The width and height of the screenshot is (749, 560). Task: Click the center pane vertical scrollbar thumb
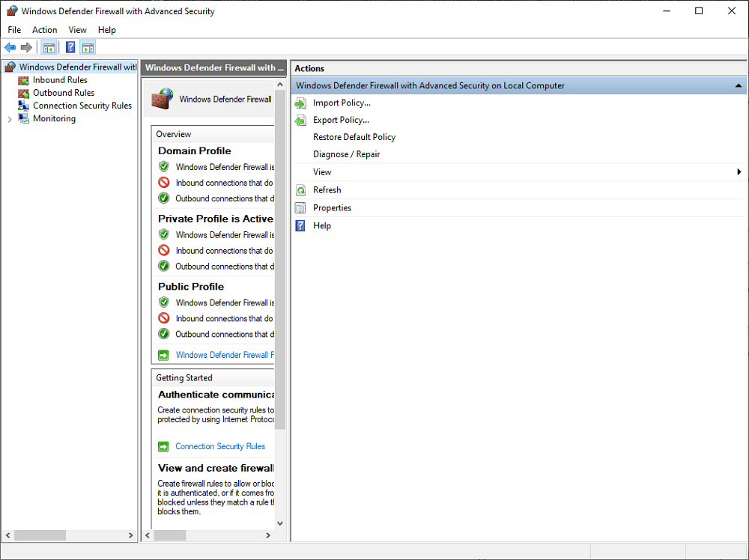(280, 261)
